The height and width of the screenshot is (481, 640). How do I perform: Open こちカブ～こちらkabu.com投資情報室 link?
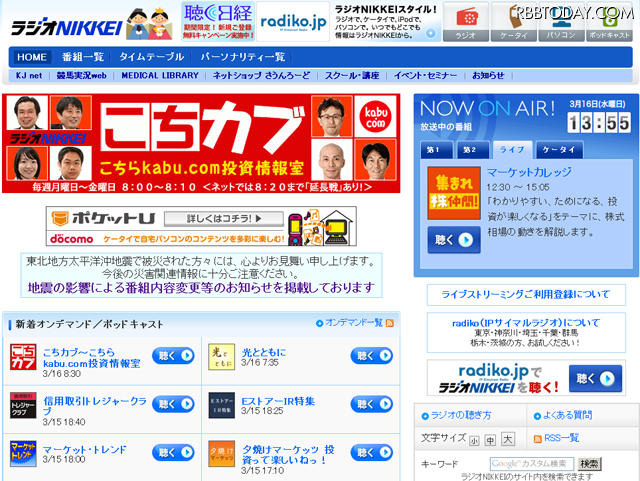click(x=92, y=358)
